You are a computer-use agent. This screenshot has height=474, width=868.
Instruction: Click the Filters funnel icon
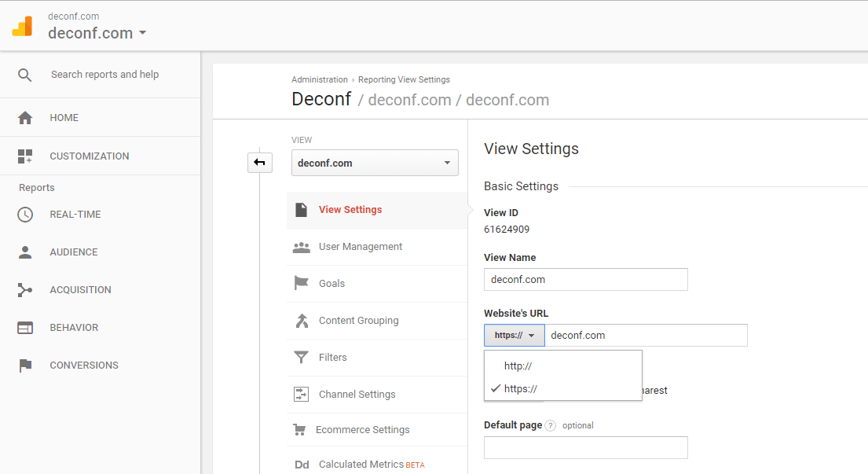[x=301, y=358]
